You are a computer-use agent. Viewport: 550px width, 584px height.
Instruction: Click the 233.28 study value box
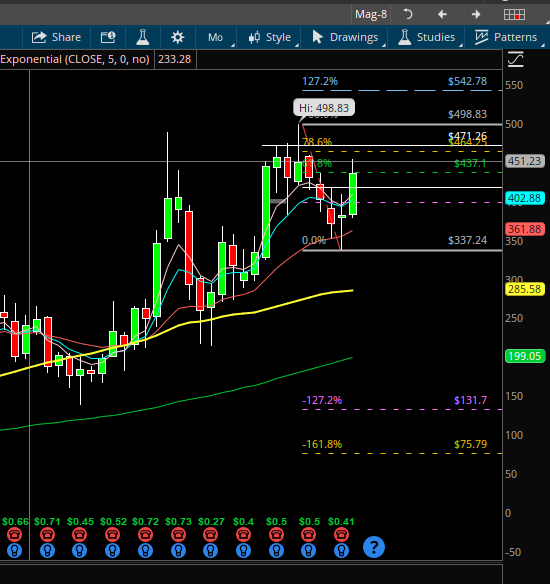tap(175, 59)
